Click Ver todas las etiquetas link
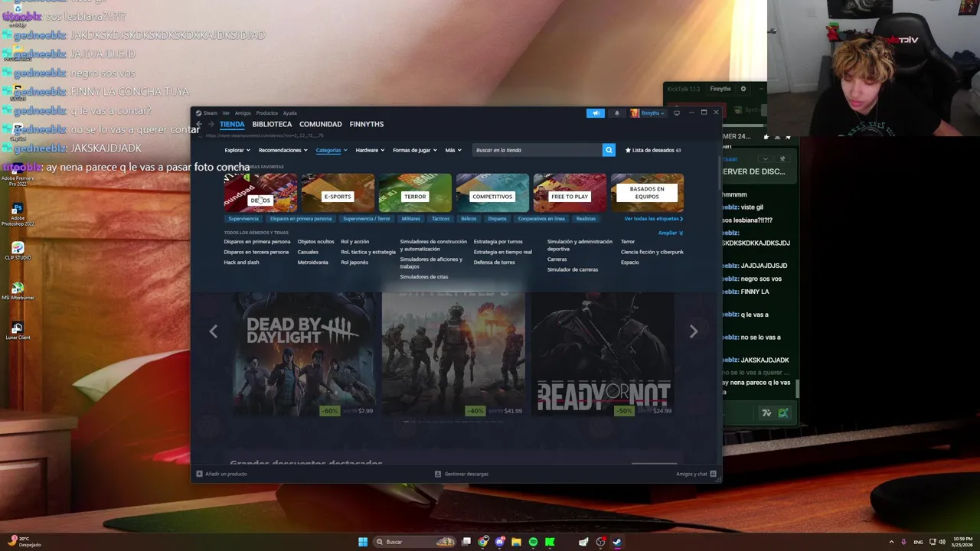Screen dimensions: 980x551 pyautogui.click(x=654, y=219)
